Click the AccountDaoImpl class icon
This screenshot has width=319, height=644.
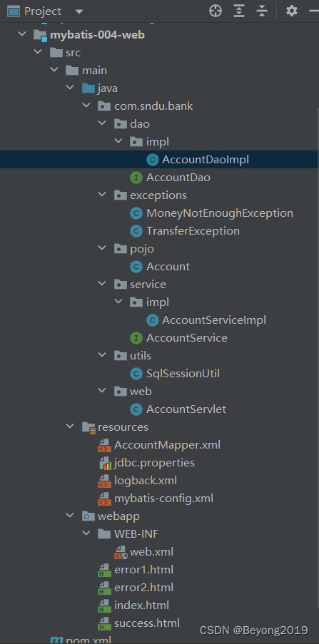tap(153, 160)
